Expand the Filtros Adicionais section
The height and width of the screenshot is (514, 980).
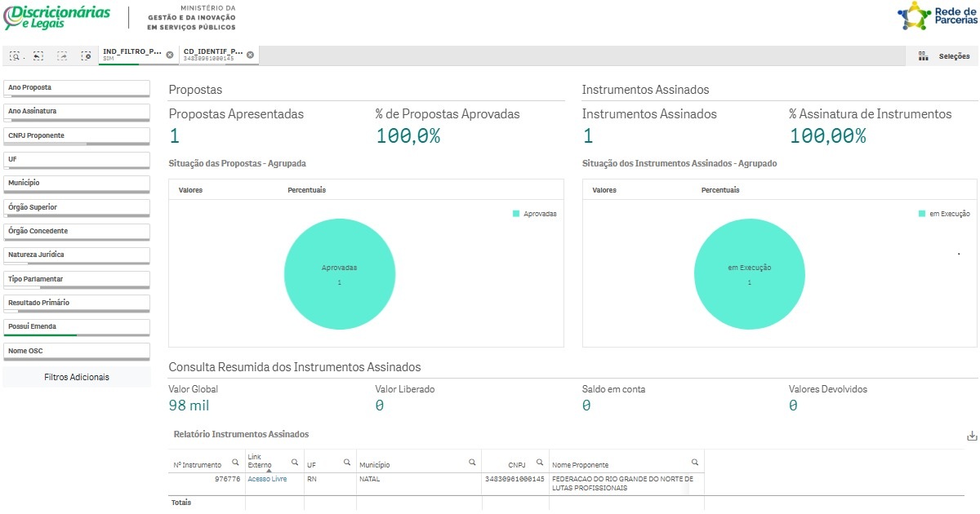(x=77, y=377)
